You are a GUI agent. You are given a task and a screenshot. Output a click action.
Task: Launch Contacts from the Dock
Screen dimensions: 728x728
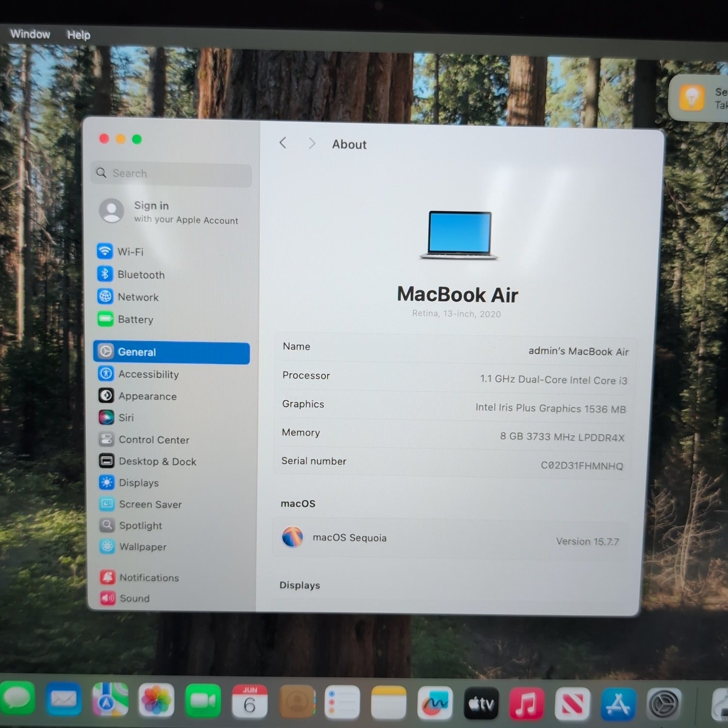click(296, 701)
